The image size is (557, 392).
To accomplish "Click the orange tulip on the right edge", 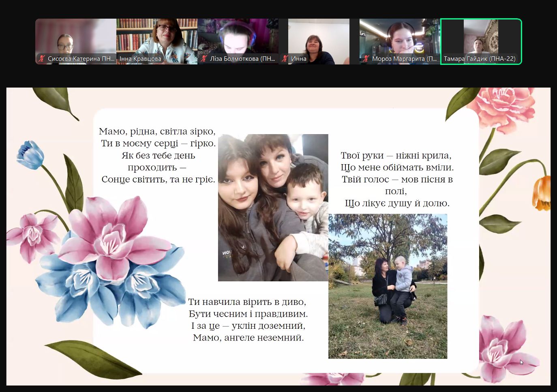I will (542, 193).
